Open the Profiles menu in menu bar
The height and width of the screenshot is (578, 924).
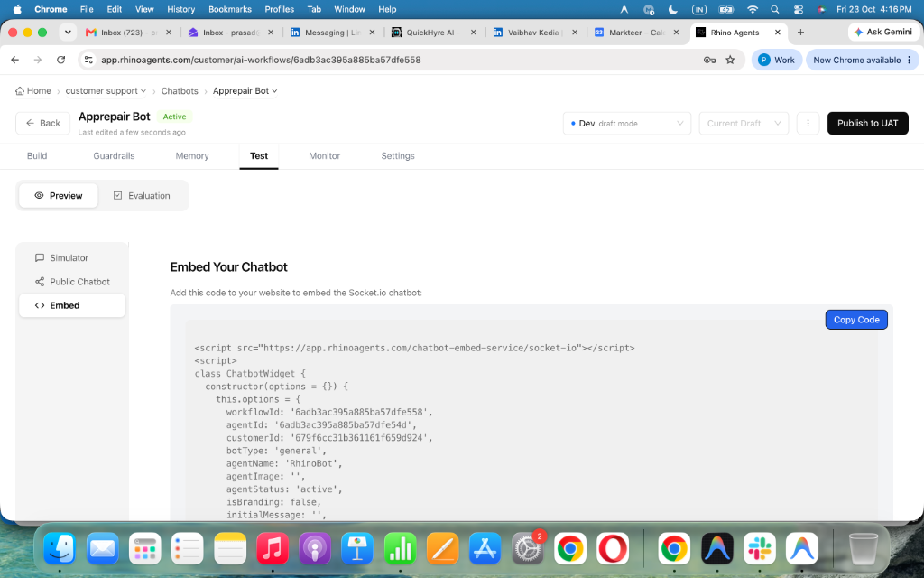pyautogui.click(x=280, y=9)
